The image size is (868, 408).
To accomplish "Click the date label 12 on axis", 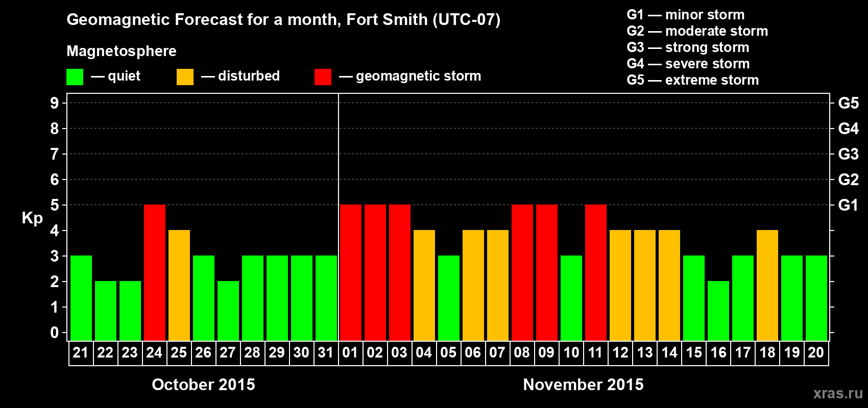I will [620, 352].
